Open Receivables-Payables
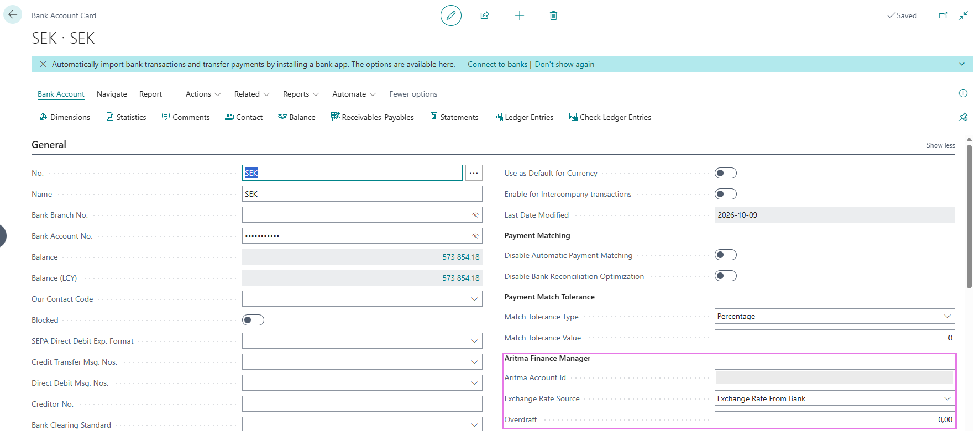980x431 pixels. 373,117
